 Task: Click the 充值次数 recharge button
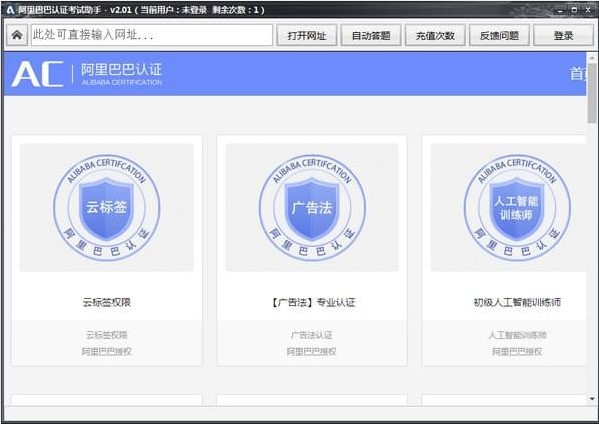pyautogui.click(x=435, y=36)
